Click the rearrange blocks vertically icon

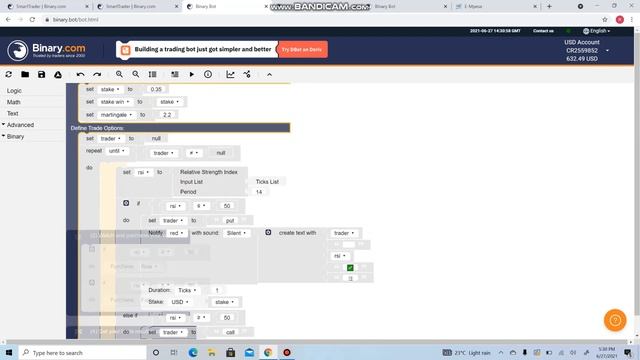click(x=152, y=74)
